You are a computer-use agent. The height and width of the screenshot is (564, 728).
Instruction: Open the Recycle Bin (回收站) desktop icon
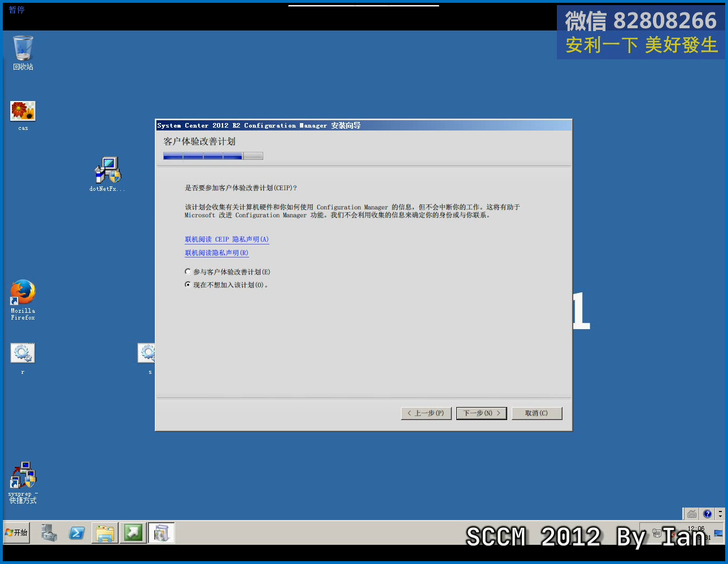(x=23, y=53)
